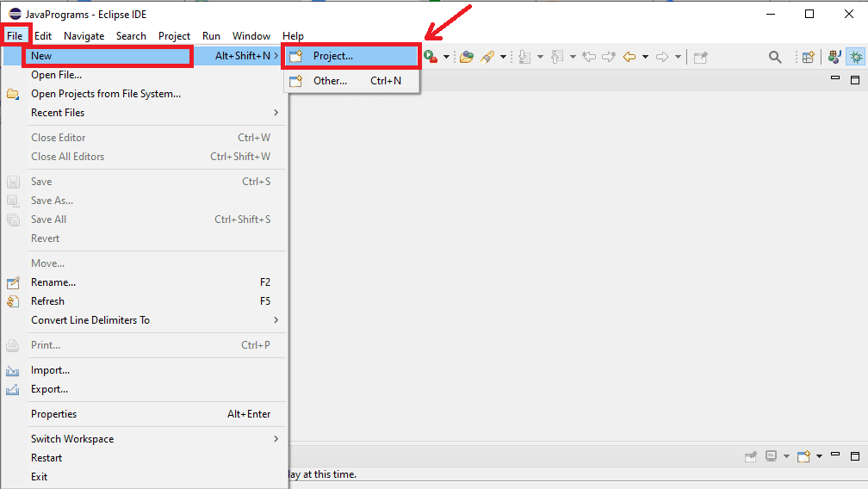Open the Window menu
The image size is (868, 489).
pyautogui.click(x=251, y=36)
